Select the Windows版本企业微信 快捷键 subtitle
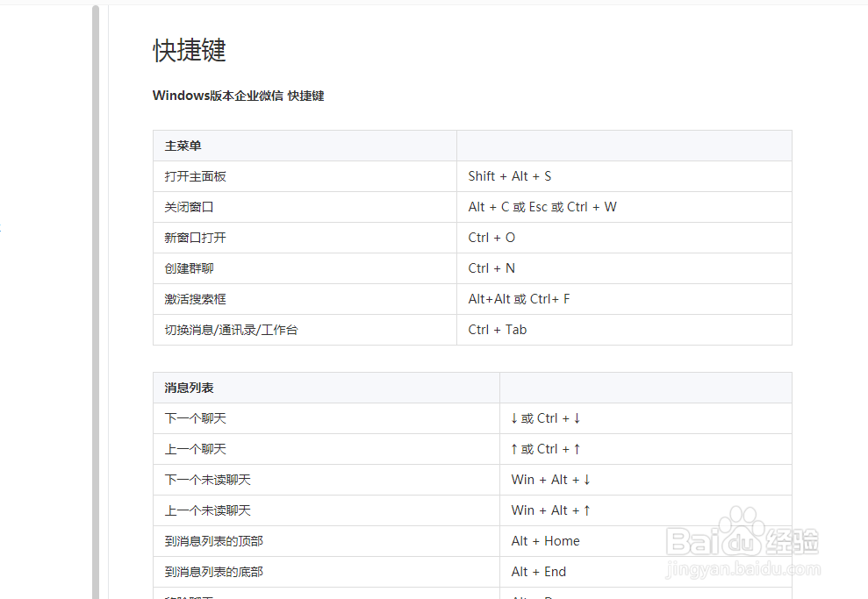This screenshot has width=868, height=599. [238, 95]
